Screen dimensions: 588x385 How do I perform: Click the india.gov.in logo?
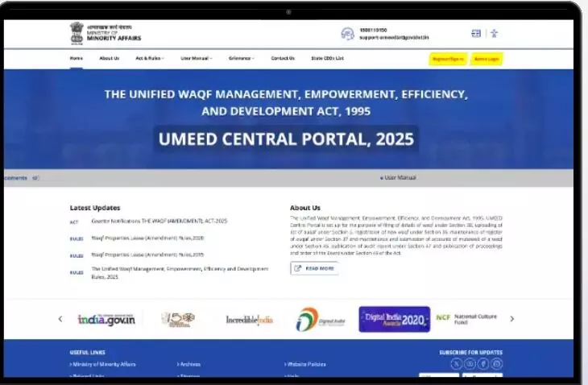106,320
